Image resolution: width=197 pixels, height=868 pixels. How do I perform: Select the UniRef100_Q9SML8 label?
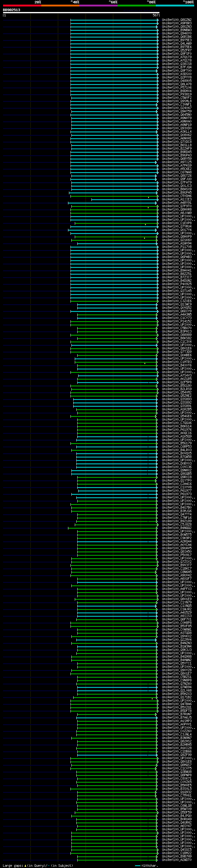[x=177, y=101]
